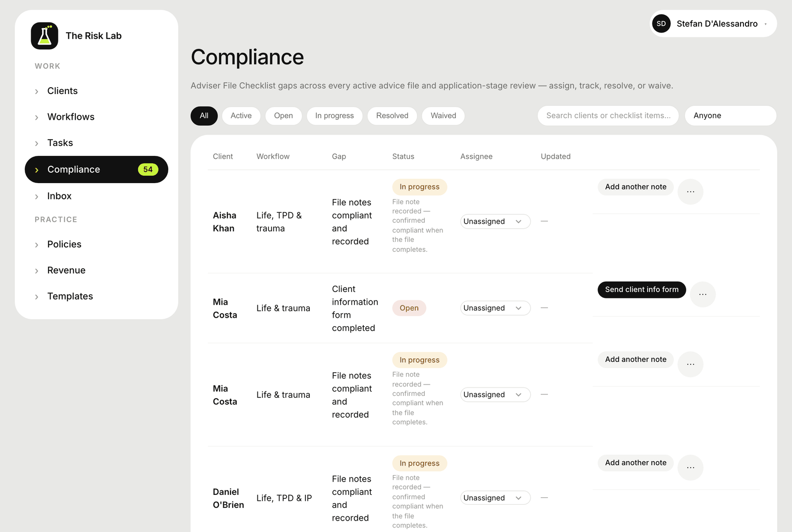Open assignee dropdown for Aisha Khan
Image resolution: width=792 pixels, height=532 pixels.
(x=495, y=221)
